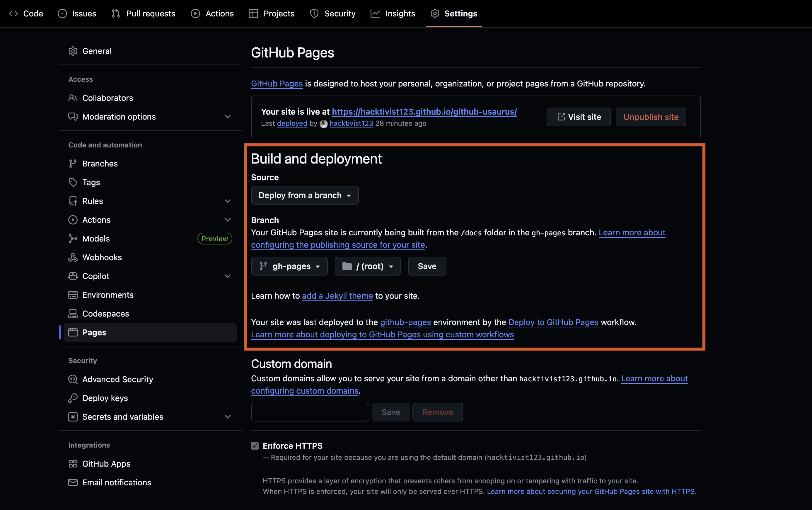Click the Webhooks icon

(x=73, y=257)
